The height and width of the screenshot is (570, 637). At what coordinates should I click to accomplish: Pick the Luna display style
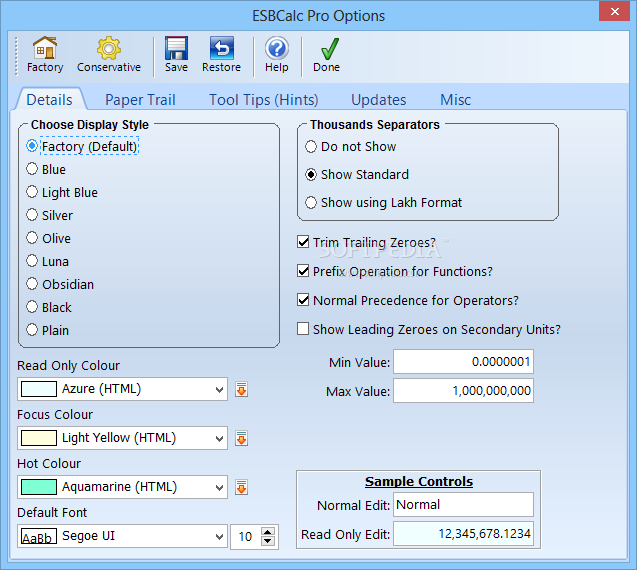click(x=48, y=261)
